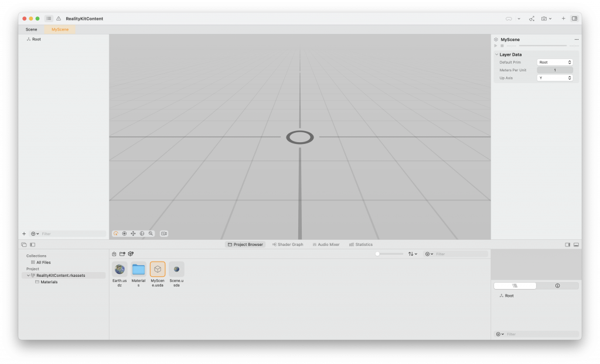The image size is (600, 364).
Task: Open the Default Prim dropdown
Action: [555, 62]
